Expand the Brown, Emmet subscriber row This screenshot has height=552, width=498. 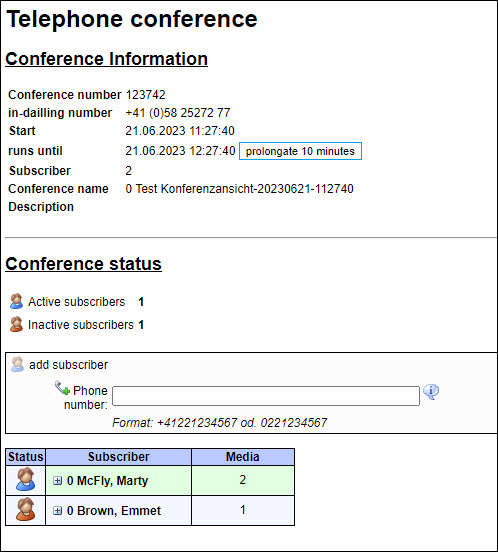[57, 510]
